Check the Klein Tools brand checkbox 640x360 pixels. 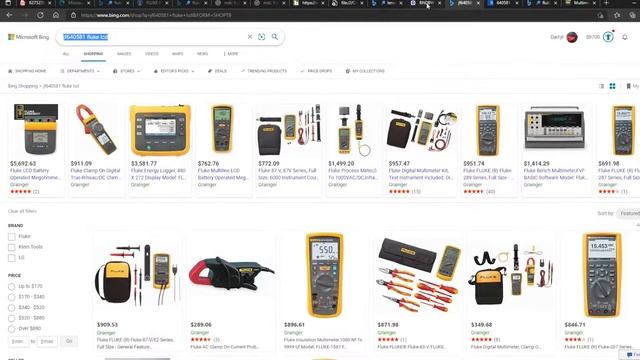tap(12, 247)
